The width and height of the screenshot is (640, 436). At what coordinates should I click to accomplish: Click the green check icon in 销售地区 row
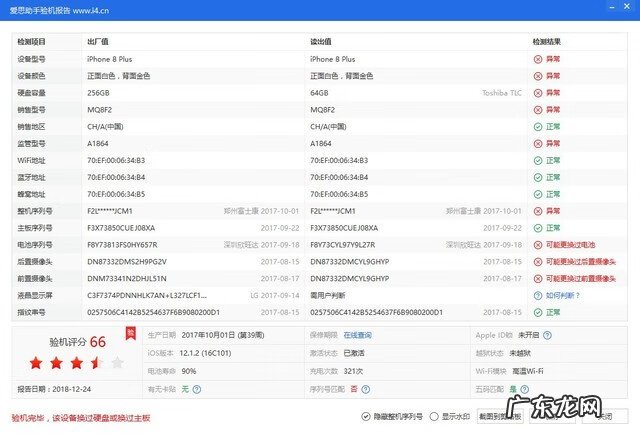[538, 127]
